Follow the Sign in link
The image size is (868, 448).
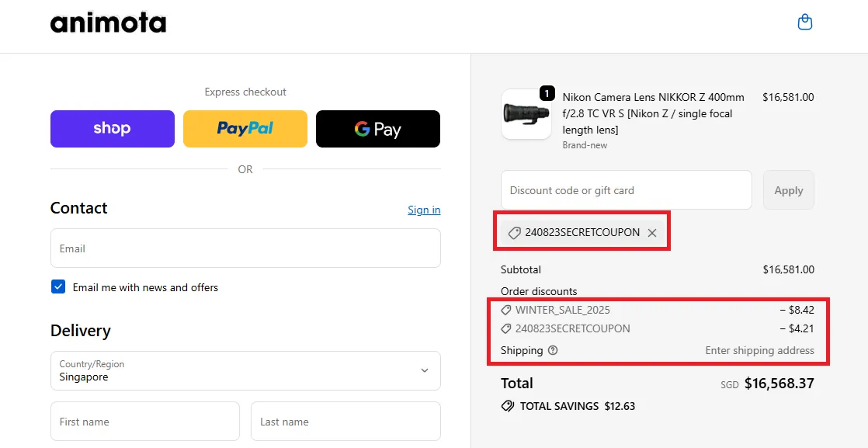424,210
